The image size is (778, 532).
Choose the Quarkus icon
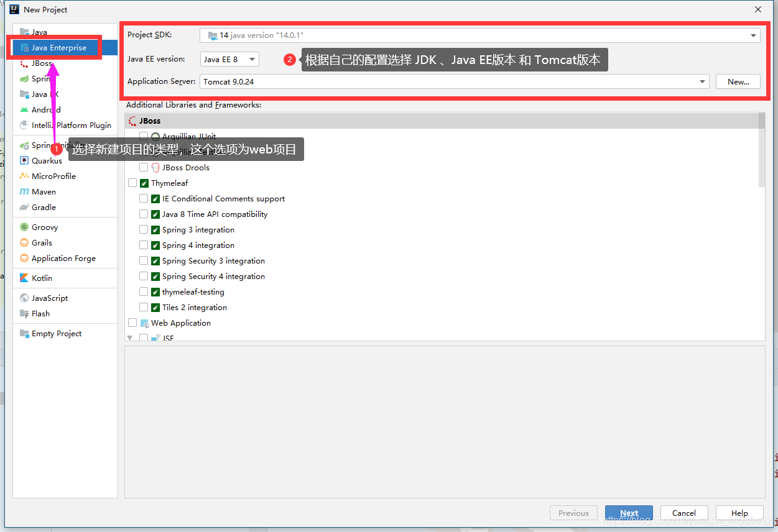pyautogui.click(x=24, y=161)
